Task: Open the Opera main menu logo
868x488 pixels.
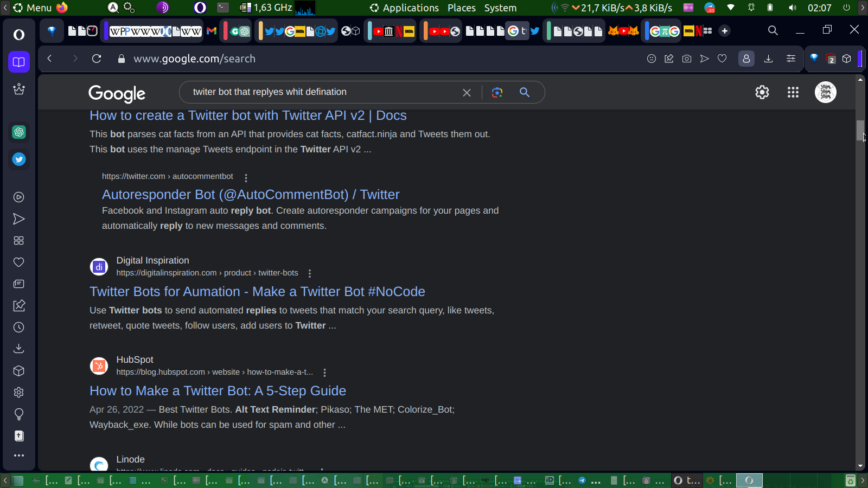Action: tap(19, 35)
